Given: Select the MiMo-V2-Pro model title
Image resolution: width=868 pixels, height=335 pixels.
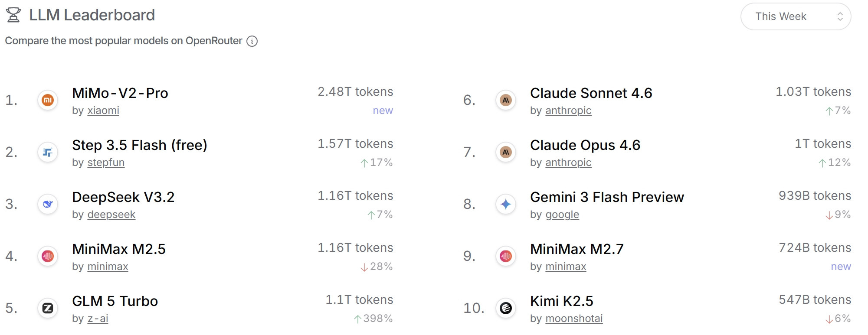Looking at the screenshot, I should (x=120, y=93).
